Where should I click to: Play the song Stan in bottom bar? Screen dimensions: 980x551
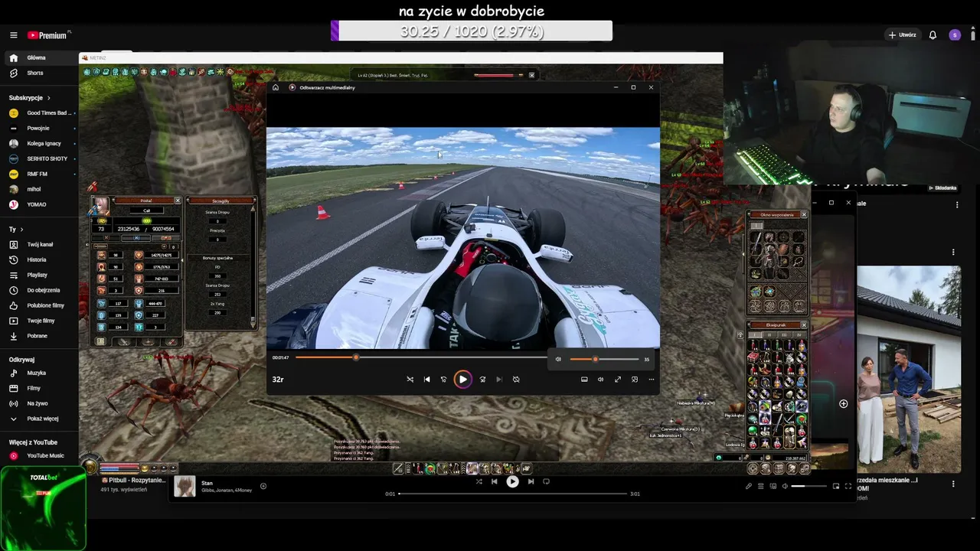512,481
